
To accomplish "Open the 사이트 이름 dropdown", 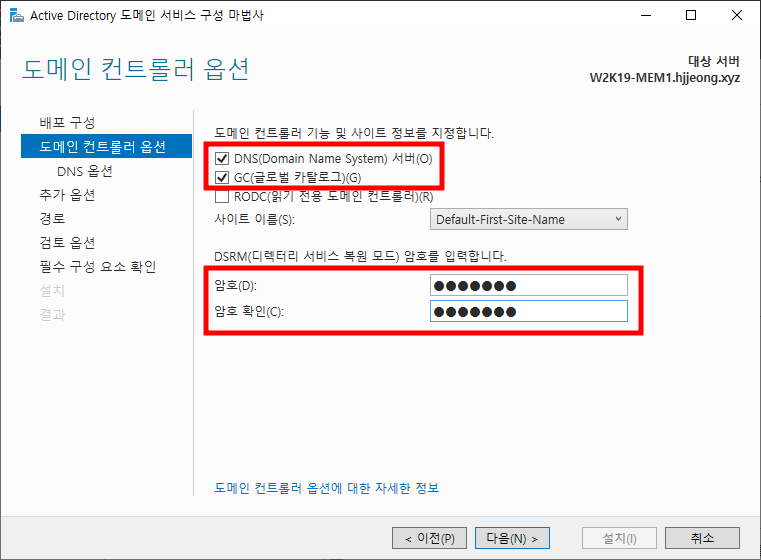I will click(x=529, y=219).
